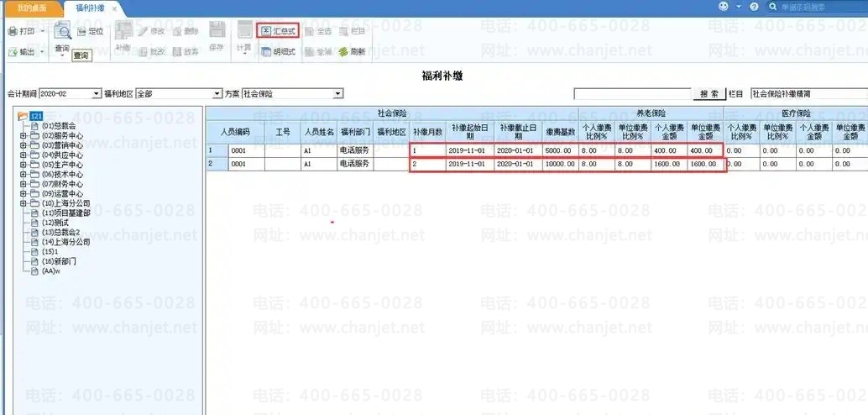Click the 搜索 search button

point(709,94)
